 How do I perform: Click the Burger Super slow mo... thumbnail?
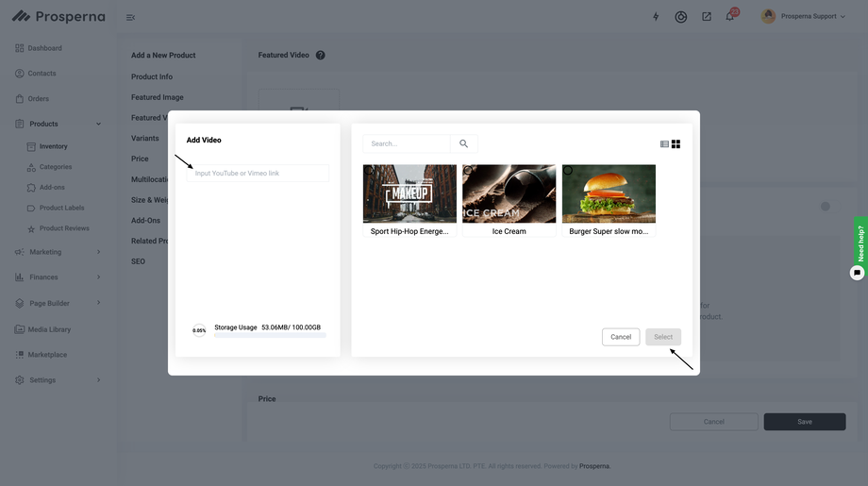[609, 193]
